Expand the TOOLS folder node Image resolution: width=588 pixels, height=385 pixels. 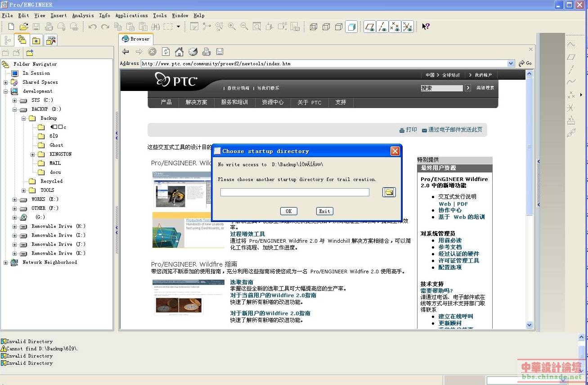point(23,190)
